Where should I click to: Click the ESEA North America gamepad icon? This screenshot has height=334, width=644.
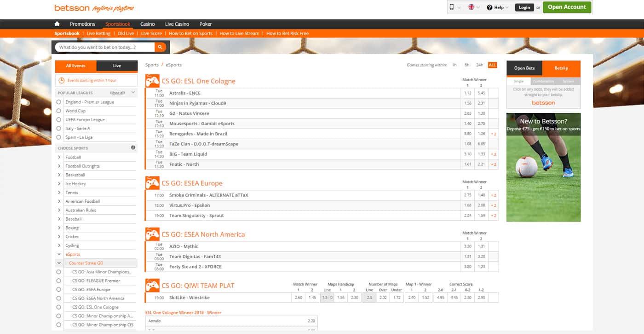tap(152, 234)
